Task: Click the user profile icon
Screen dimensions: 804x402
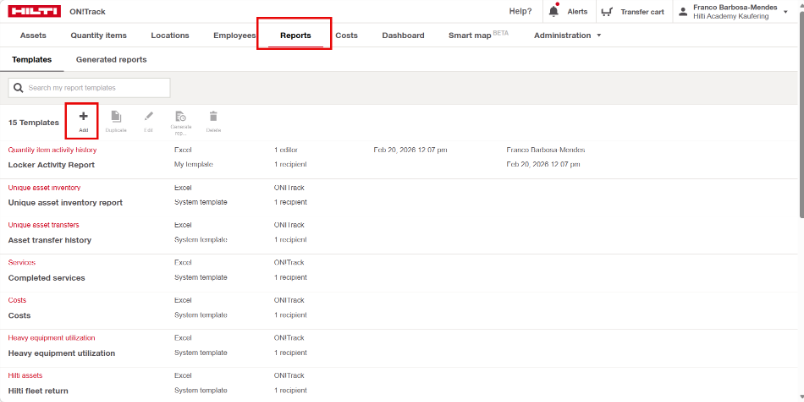Action: coord(682,12)
